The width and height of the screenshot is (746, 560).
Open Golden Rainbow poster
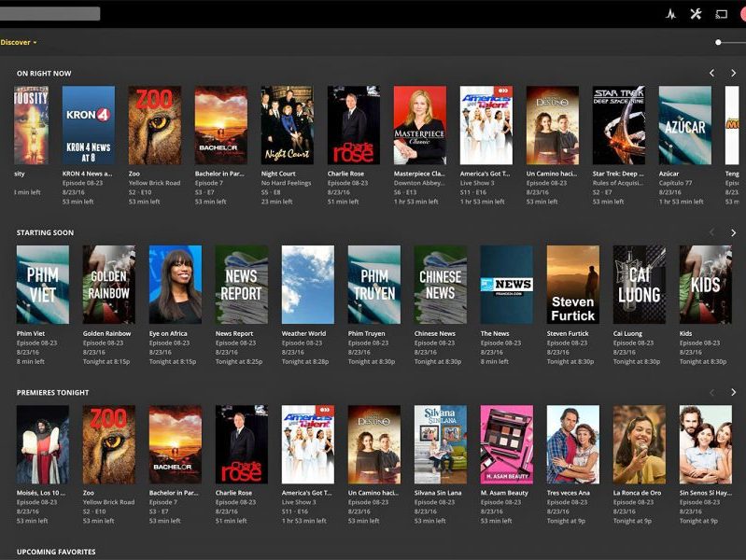[x=109, y=285]
